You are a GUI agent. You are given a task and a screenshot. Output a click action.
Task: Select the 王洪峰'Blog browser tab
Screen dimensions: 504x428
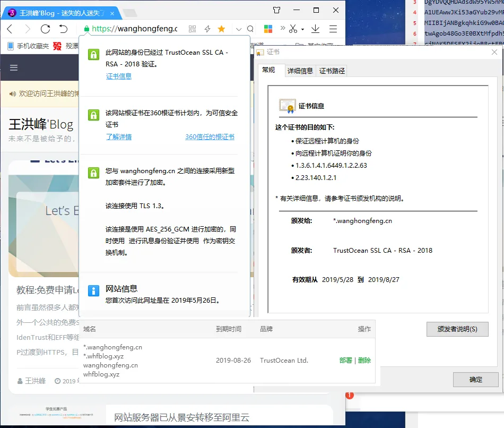(62, 13)
